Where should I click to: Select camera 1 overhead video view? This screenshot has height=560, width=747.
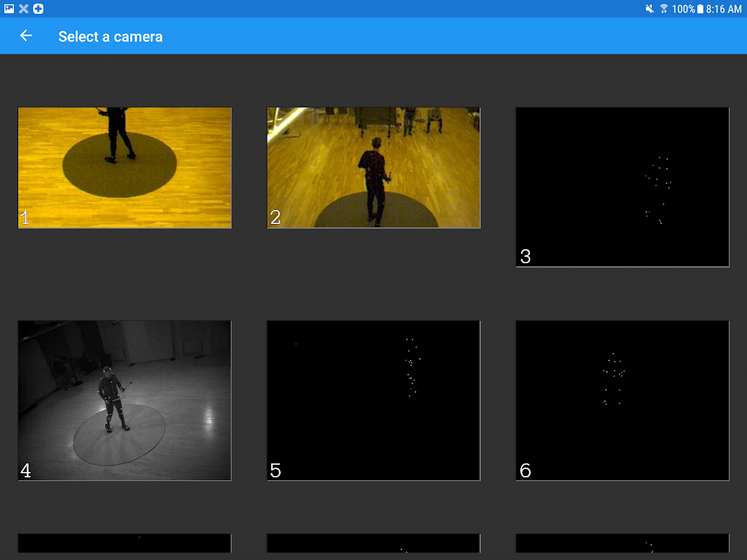125,167
